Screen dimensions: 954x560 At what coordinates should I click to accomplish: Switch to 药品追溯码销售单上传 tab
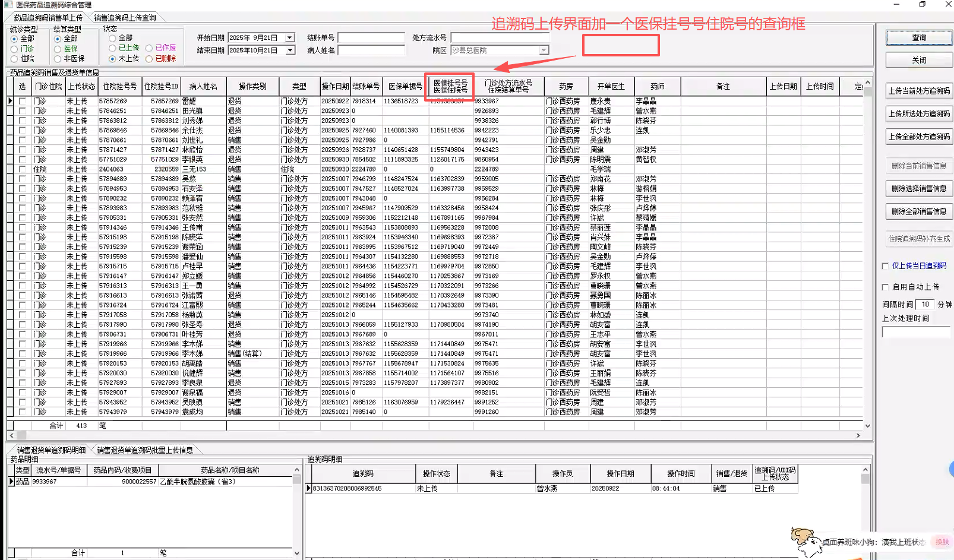pos(48,18)
